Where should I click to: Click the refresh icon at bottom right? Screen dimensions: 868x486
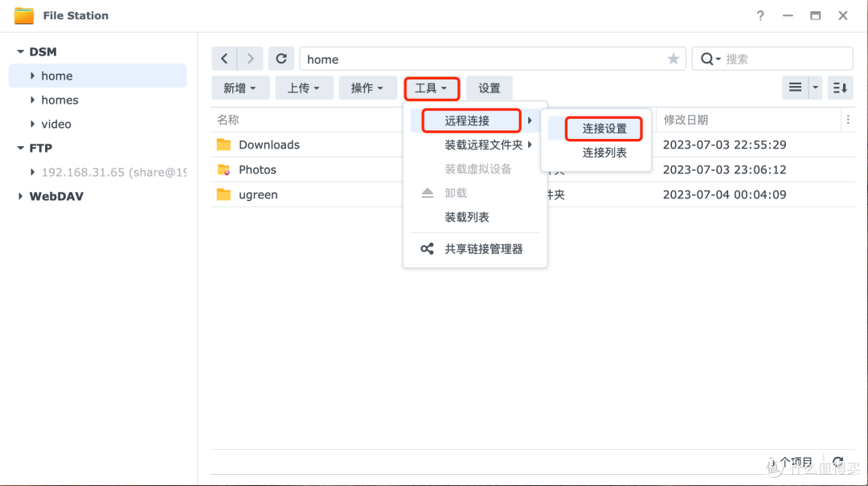pyautogui.click(x=838, y=462)
